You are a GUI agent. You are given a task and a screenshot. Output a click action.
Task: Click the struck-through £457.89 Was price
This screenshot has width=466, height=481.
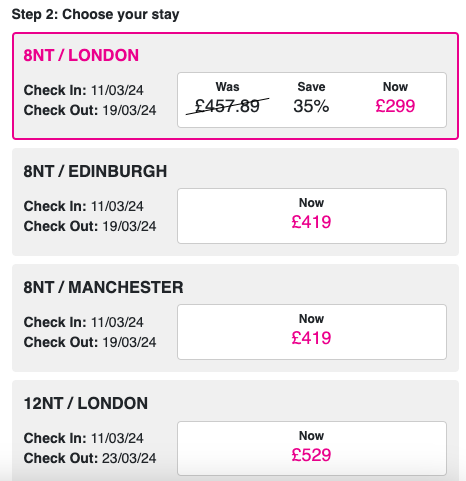pyautogui.click(x=227, y=106)
